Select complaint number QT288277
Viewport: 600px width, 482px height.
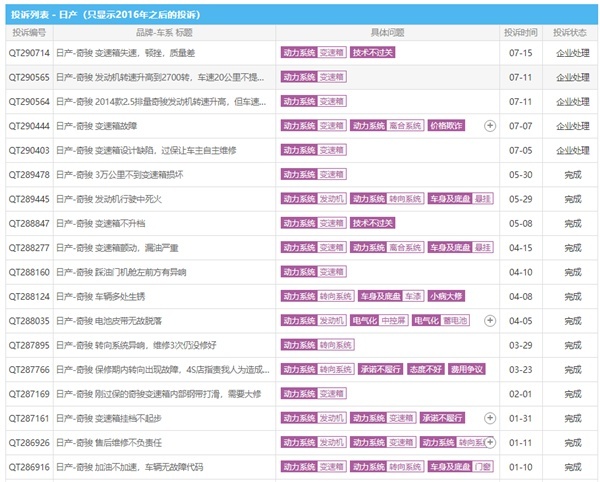[x=29, y=248]
